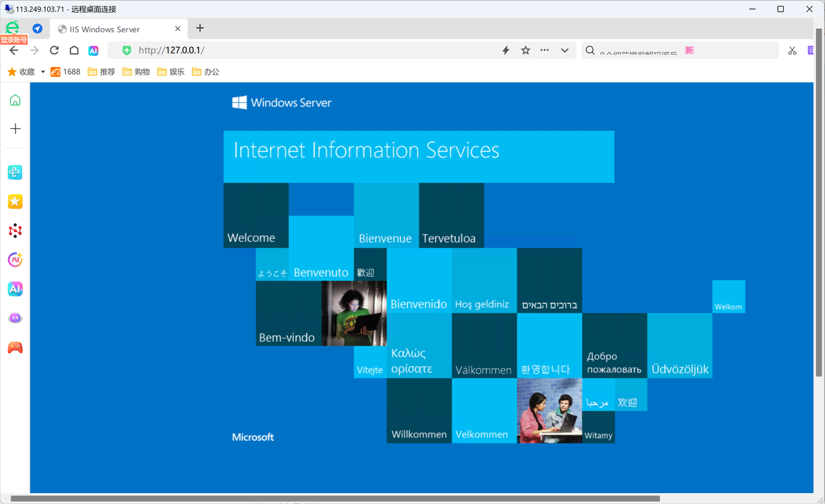Image resolution: width=825 pixels, height=504 pixels.
Task: Click photo of woman holding laptop
Action: [354, 313]
